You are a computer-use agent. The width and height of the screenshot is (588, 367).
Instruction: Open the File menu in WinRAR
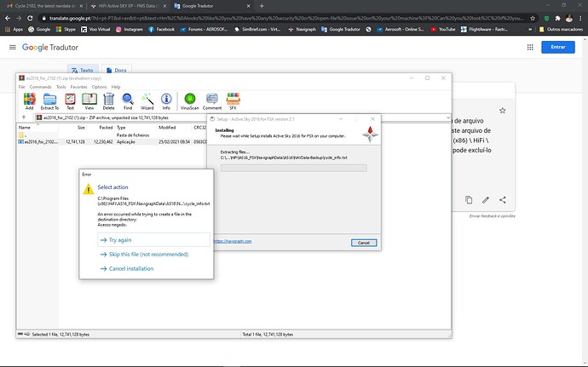point(22,87)
